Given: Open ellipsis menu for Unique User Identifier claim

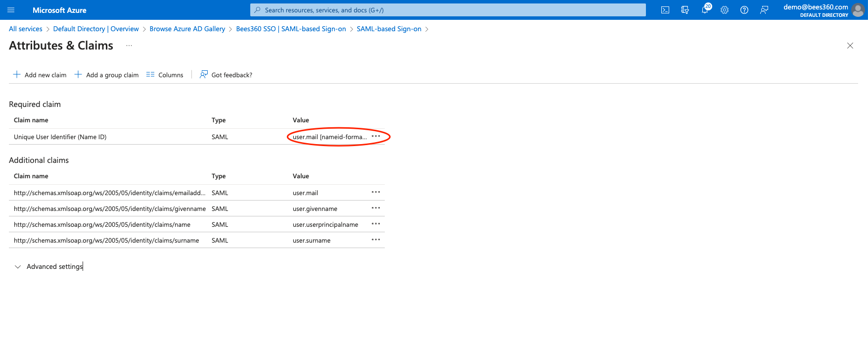Looking at the screenshot, I should [x=376, y=136].
